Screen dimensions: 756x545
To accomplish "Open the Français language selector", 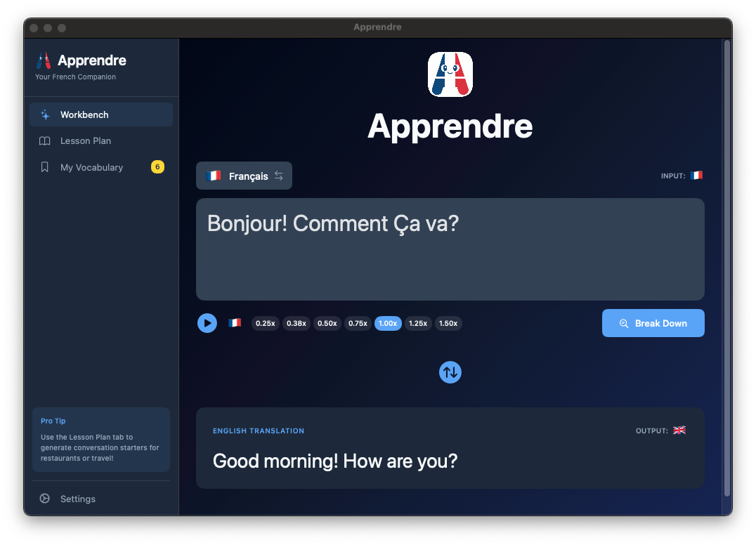I will (x=244, y=176).
